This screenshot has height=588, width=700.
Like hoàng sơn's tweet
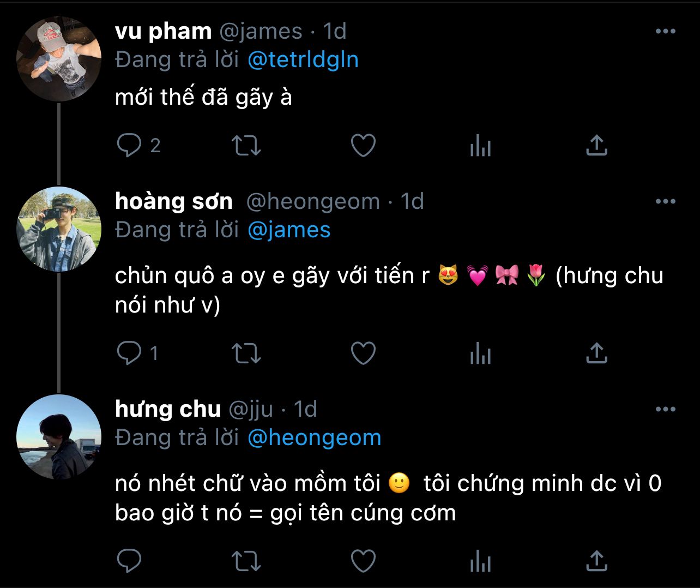[363, 353]
